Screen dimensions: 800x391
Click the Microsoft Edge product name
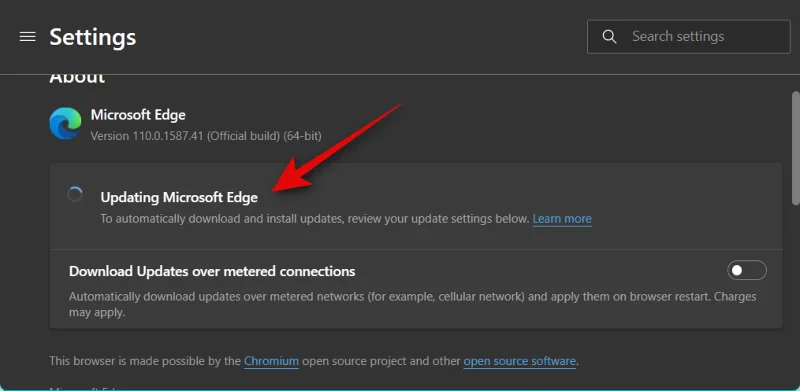138,115
